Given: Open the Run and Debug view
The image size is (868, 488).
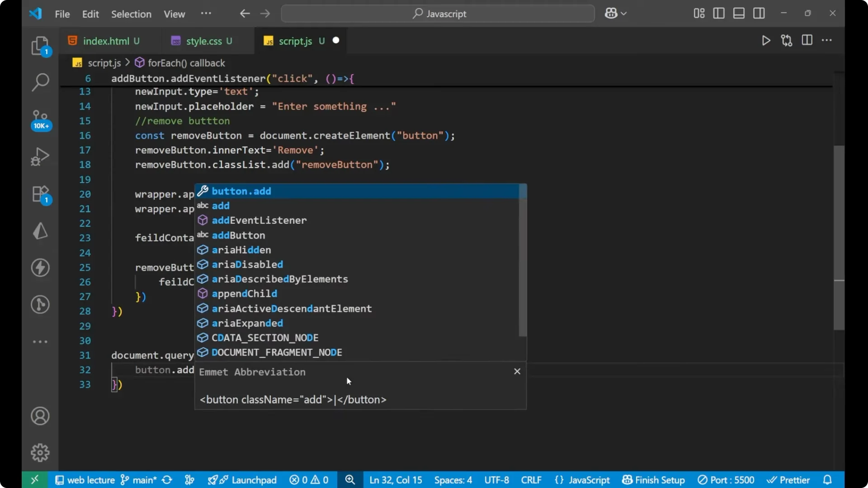Looking at the screenshot, I should (x=40, y=156).
